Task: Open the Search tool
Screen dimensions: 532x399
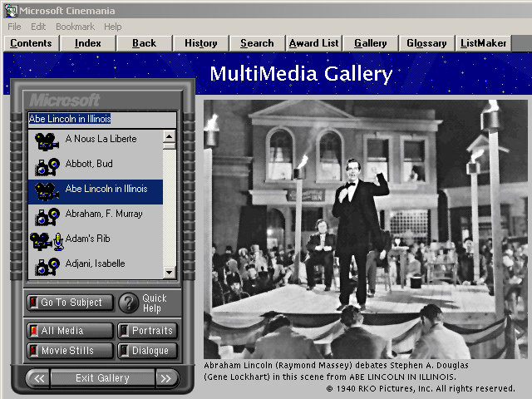Action: [x=257, y=43]
